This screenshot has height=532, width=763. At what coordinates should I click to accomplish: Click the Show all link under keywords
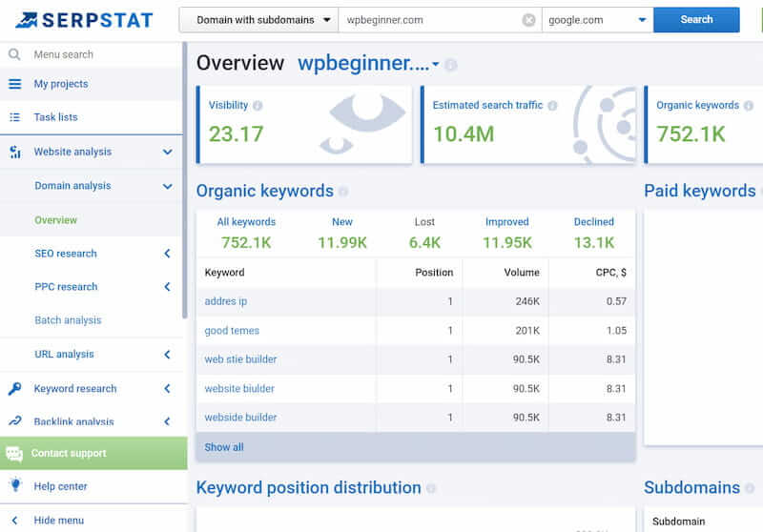224,447
